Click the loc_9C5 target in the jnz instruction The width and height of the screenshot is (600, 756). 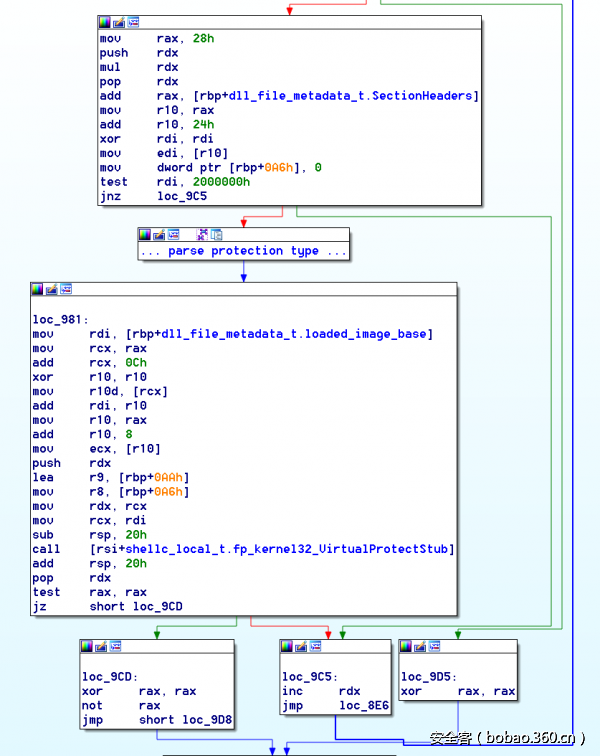coord(183,196)
